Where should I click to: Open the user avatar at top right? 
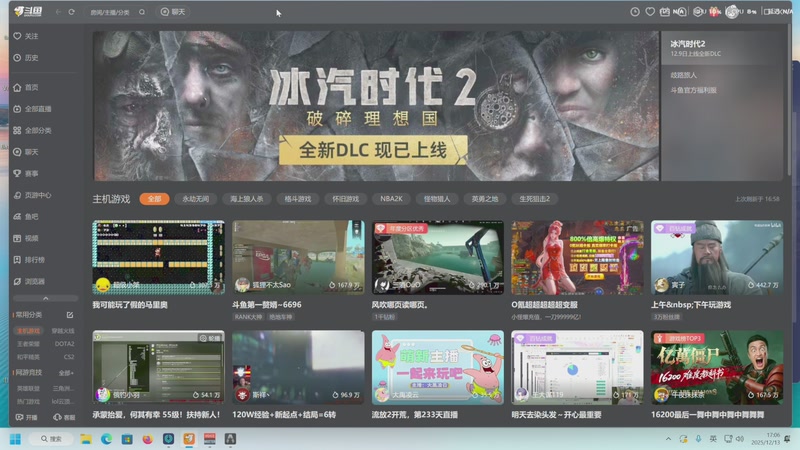732,11
